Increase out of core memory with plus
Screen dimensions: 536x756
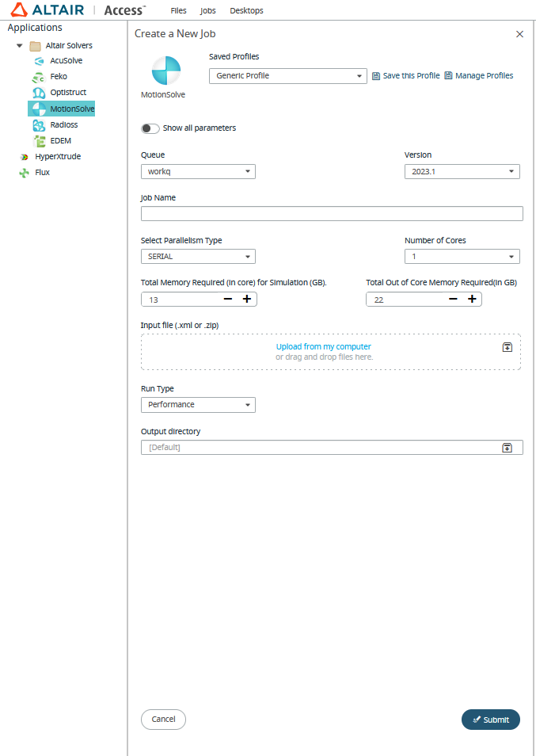click(x=472, y=300)
